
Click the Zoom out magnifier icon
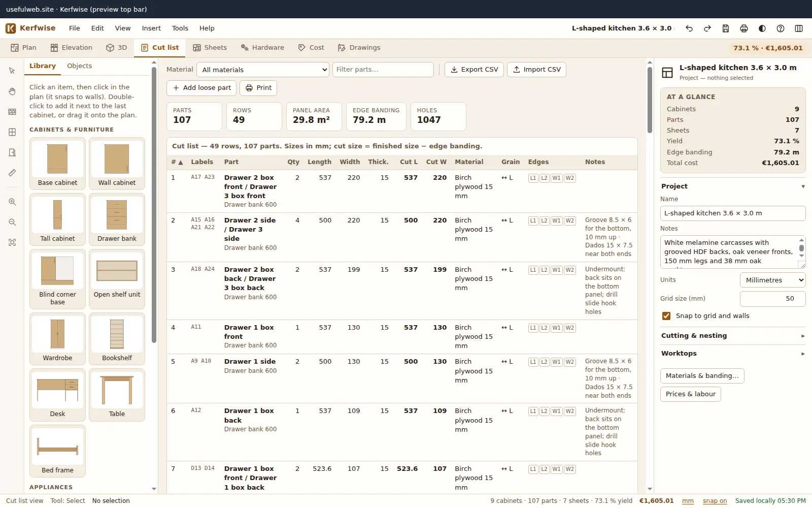tap(12, 222)
